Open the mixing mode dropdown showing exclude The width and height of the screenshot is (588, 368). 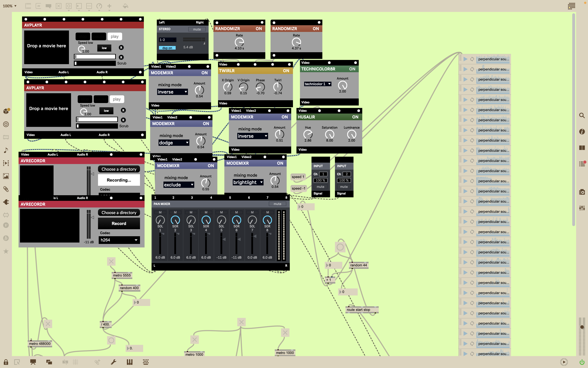pyautogui.click(x=178, y=185)
